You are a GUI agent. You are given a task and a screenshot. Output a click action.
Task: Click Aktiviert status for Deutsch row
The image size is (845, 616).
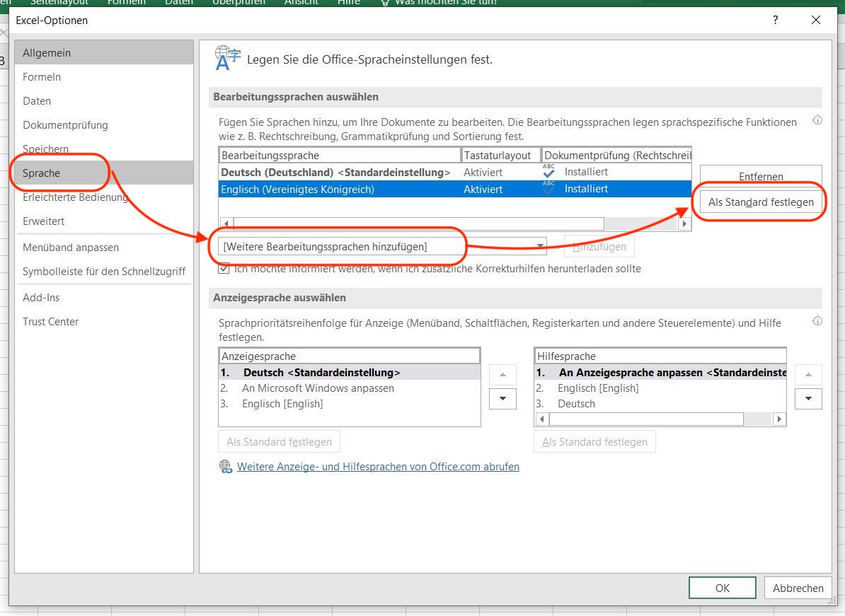[x=483, y=173]
